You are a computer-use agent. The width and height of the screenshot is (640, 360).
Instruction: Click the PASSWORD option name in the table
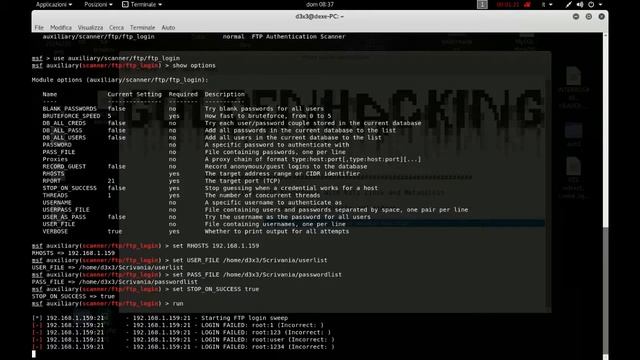coord(57,144)
